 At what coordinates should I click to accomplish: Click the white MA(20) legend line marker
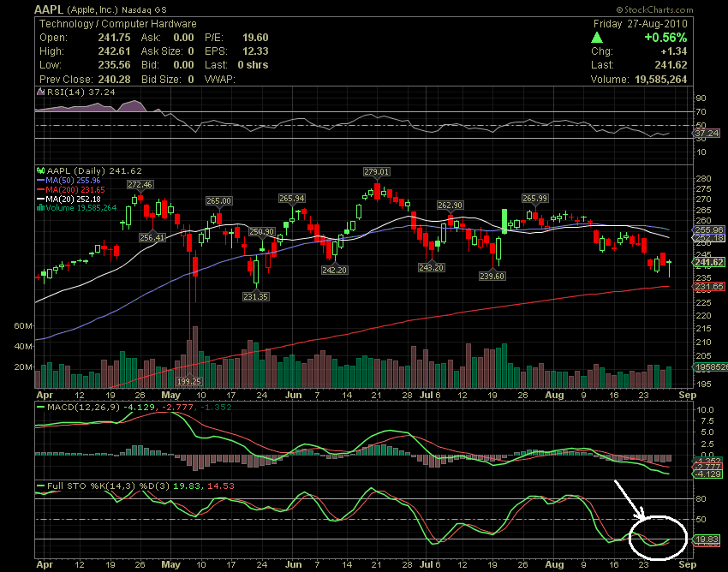[x=41, y=199]
